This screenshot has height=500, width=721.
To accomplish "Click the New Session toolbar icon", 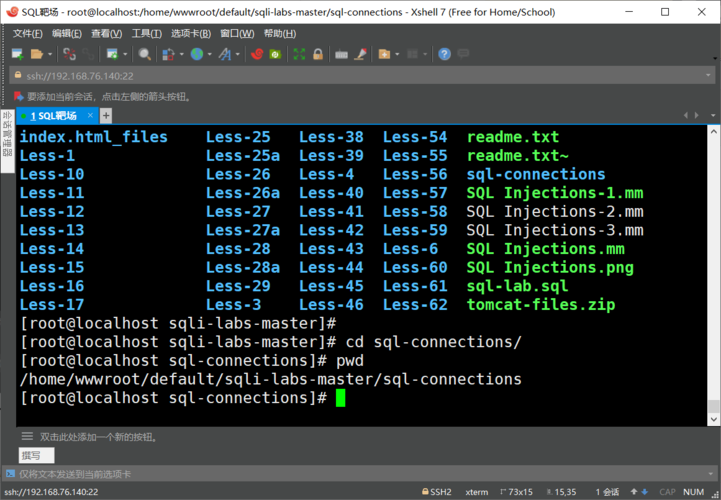I will (18, 54).
